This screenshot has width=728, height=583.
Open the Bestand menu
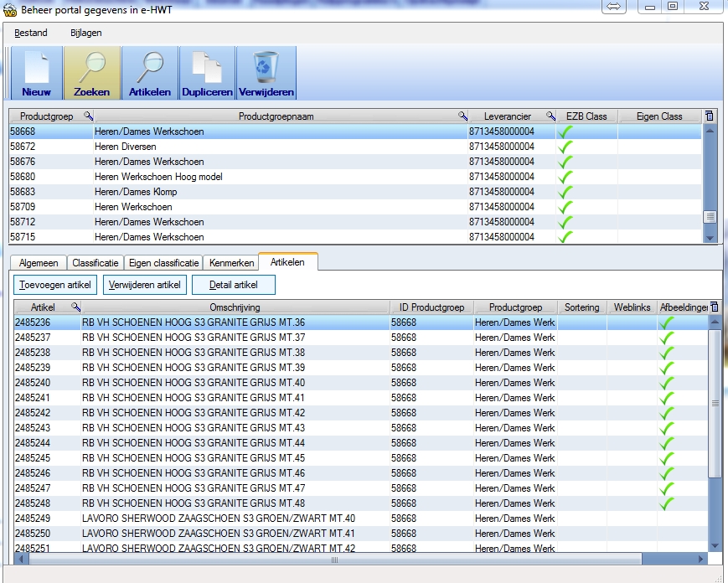click(x=31, y=33)
